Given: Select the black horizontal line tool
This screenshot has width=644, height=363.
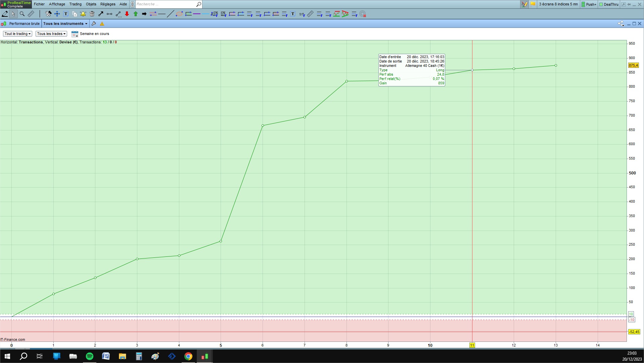Looking at the screenshot, I should coord(162,14).
